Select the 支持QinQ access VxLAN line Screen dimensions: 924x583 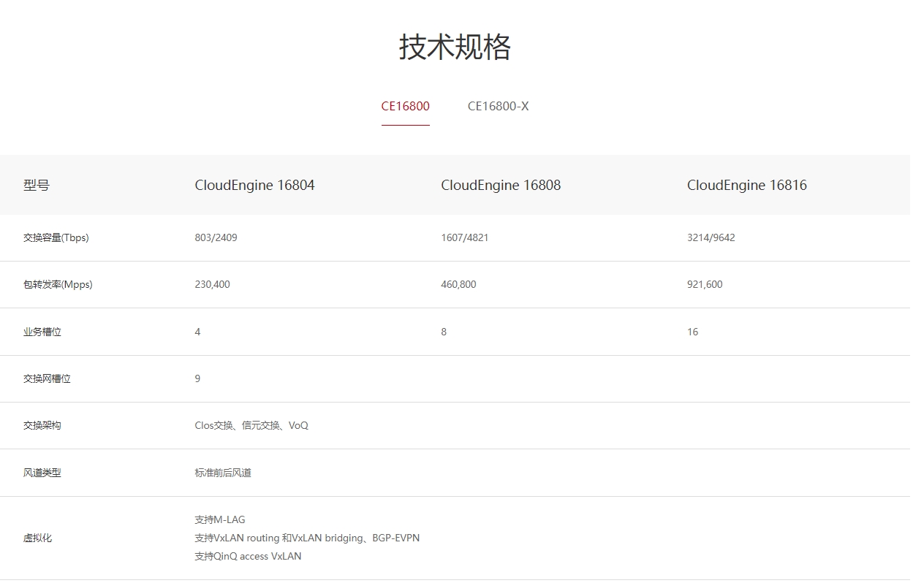click(x=248, y=557)
